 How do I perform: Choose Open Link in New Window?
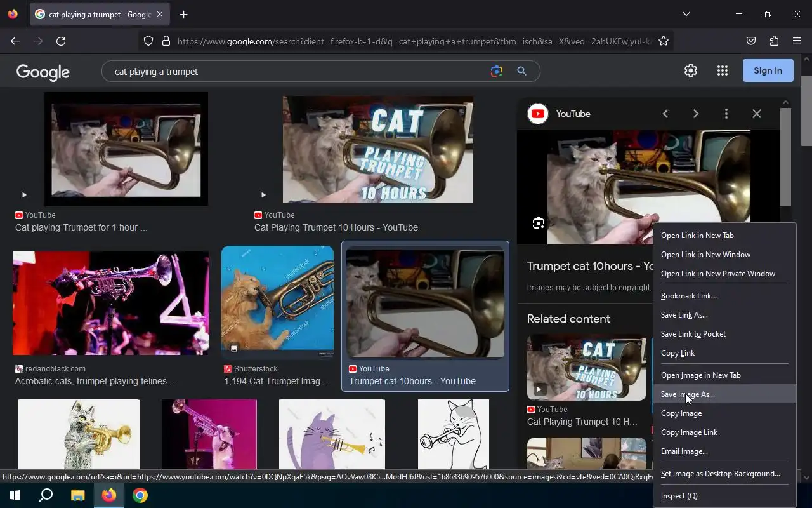[724, 255]
